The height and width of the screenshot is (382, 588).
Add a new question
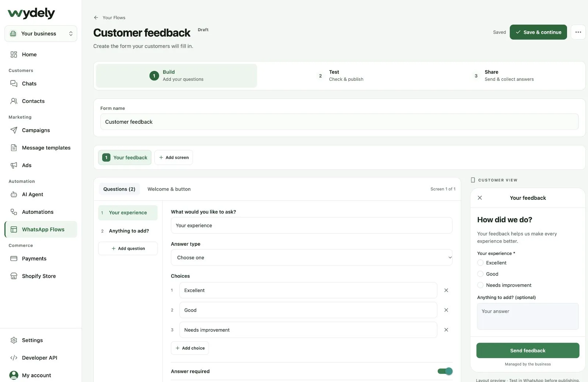click(128, 249)
